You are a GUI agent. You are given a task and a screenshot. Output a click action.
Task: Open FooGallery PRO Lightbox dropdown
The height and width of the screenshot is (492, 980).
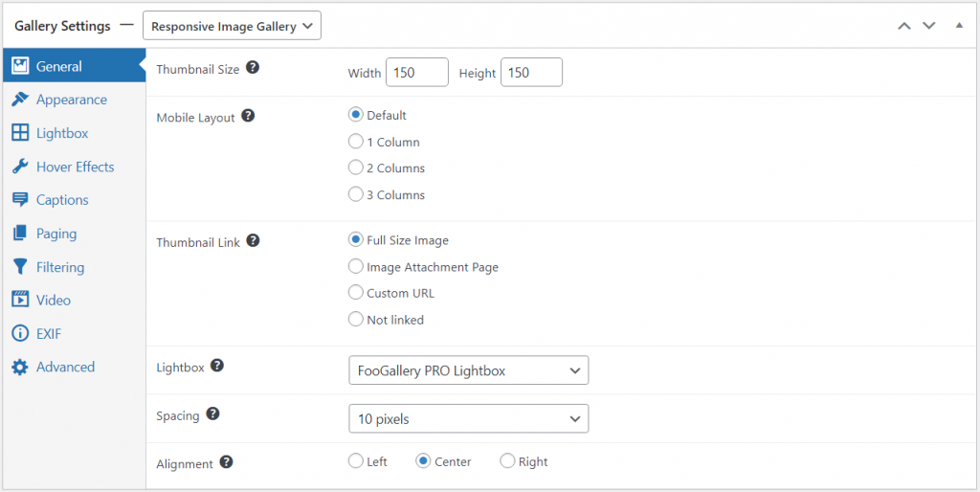(x=469, y=370)
